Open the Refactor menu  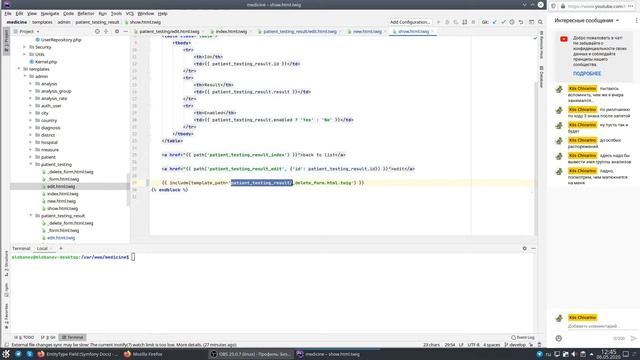(86, 13)
